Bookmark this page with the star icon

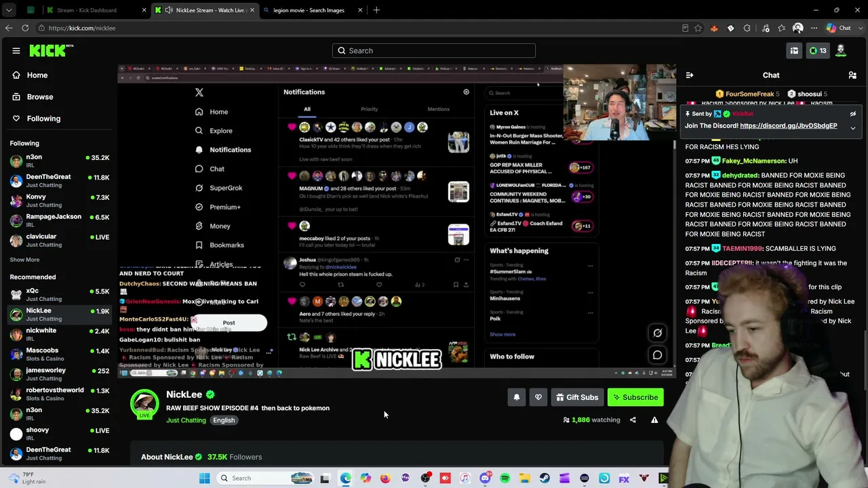(x=698, y=28)
